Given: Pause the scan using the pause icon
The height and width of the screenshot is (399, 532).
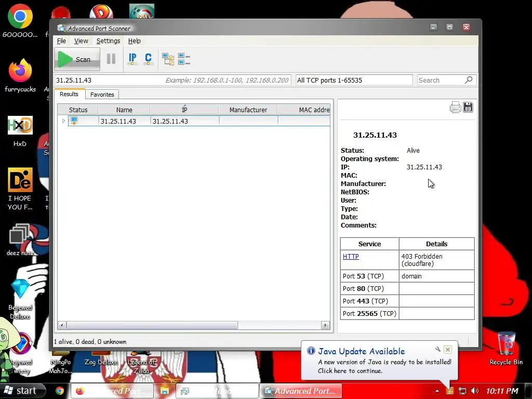Looking at the screenshot, I should 111,59.
